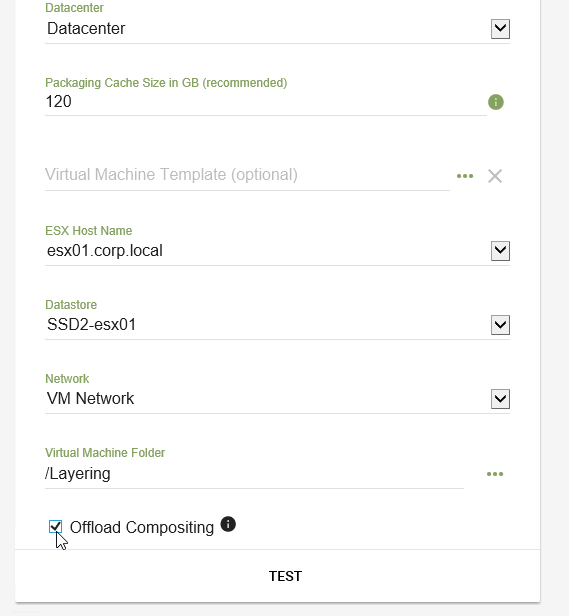Click into the Packaging Cache Size field showing 120

pyautogui.click(x=266, y=102)
